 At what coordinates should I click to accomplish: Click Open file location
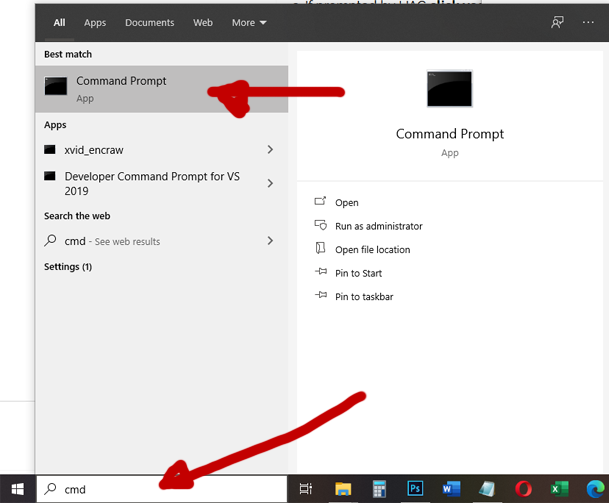372,250
